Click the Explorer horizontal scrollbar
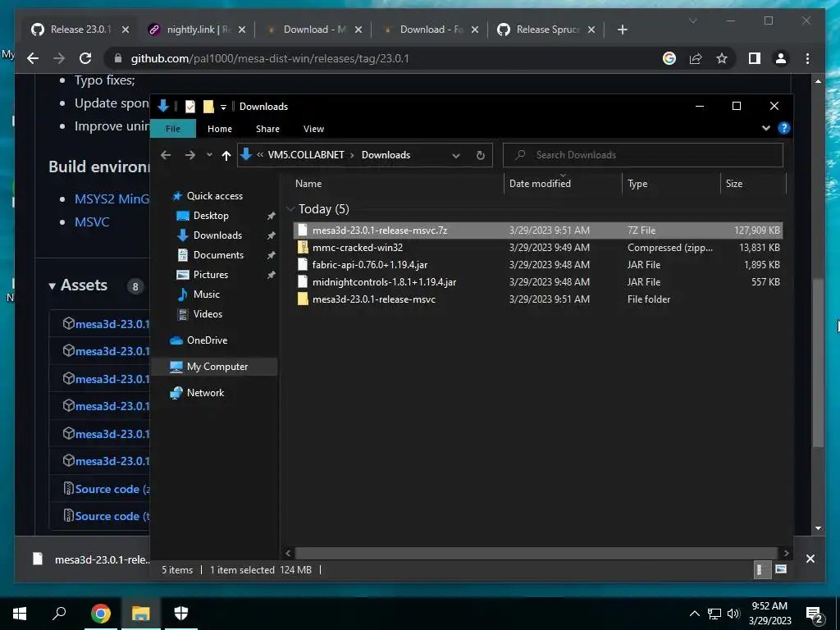 [x=536, y=553]
